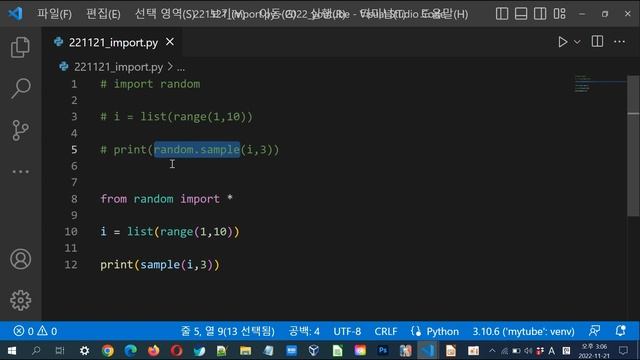Show additional views via ellipsis in activity bar
The height and width of the screenshot is (360, 640).
click(20, 172)
